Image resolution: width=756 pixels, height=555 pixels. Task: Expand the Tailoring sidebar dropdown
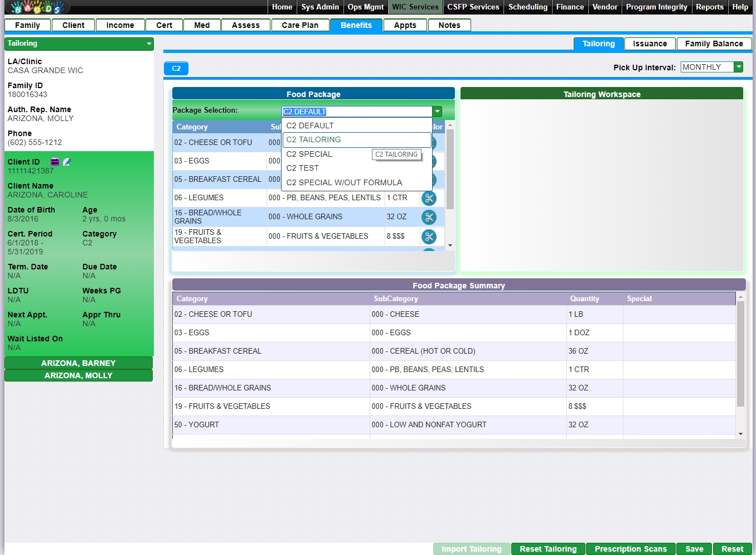coord(149,44)
